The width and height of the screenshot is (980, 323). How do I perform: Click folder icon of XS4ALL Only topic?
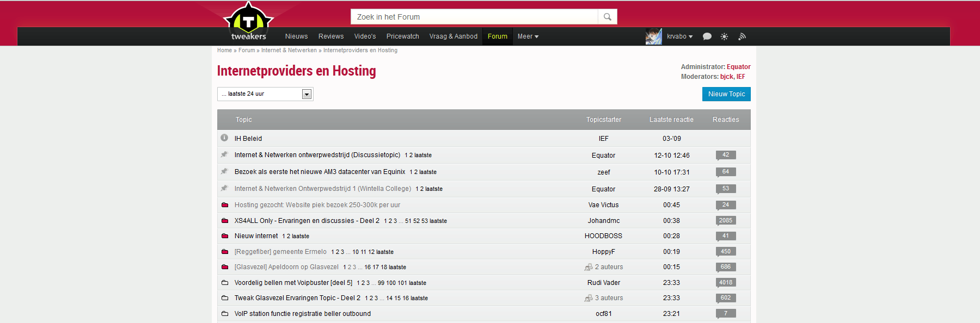click(x=225, y=221)
